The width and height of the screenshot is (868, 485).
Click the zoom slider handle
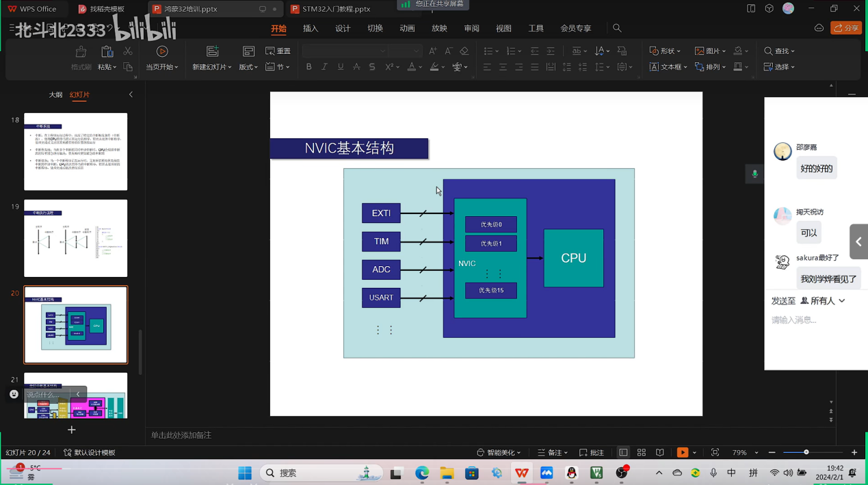pyautogui.click(x=806, y=452)
